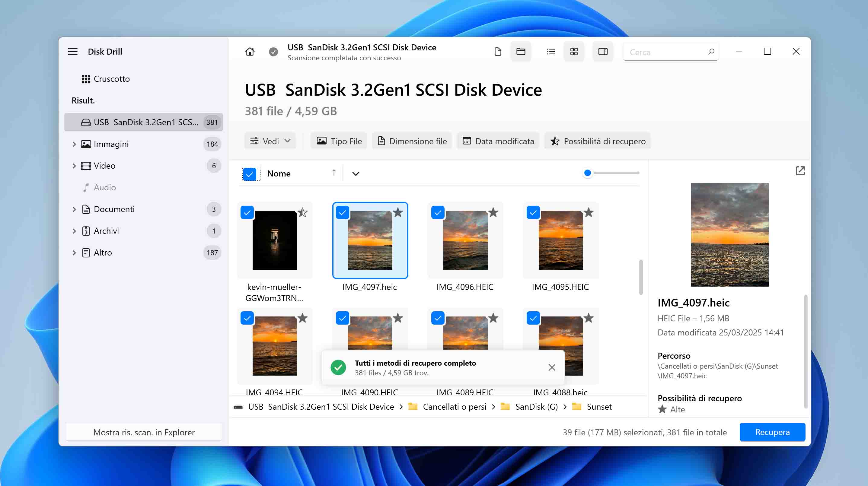Viewport: 868px width, 486px height.
Task: Open the Dimensione file filter
Action: 411,141
